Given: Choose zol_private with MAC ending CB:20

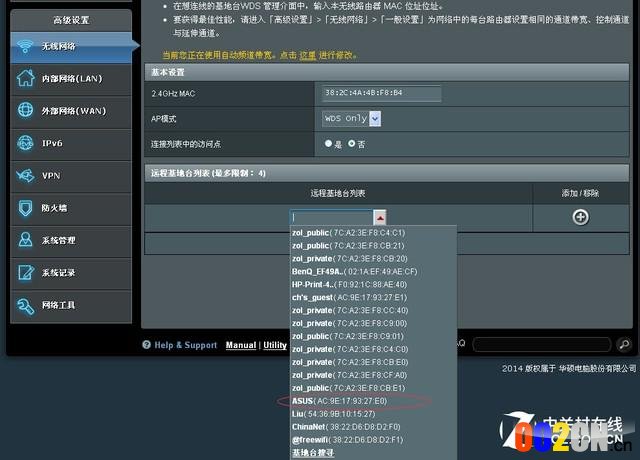Looking at the screenshot, I should (x=349, y=259).
